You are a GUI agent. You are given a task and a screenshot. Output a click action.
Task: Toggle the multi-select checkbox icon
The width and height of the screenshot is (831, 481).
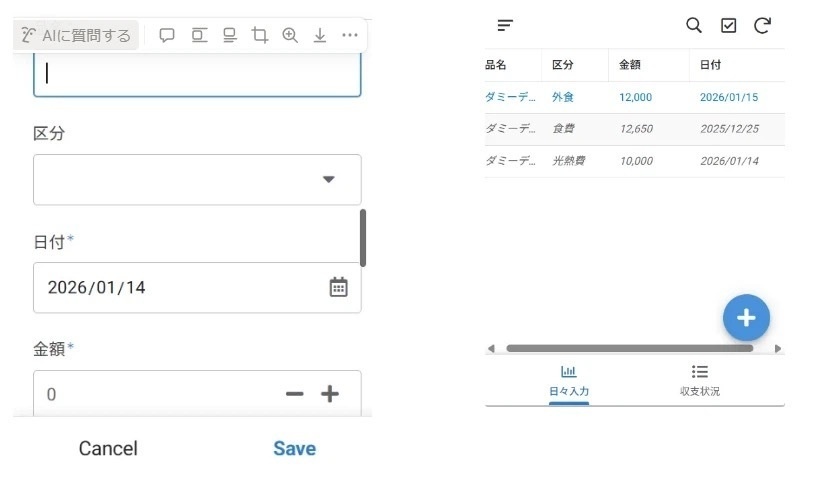pyautogui.click(x=729, y=25)
